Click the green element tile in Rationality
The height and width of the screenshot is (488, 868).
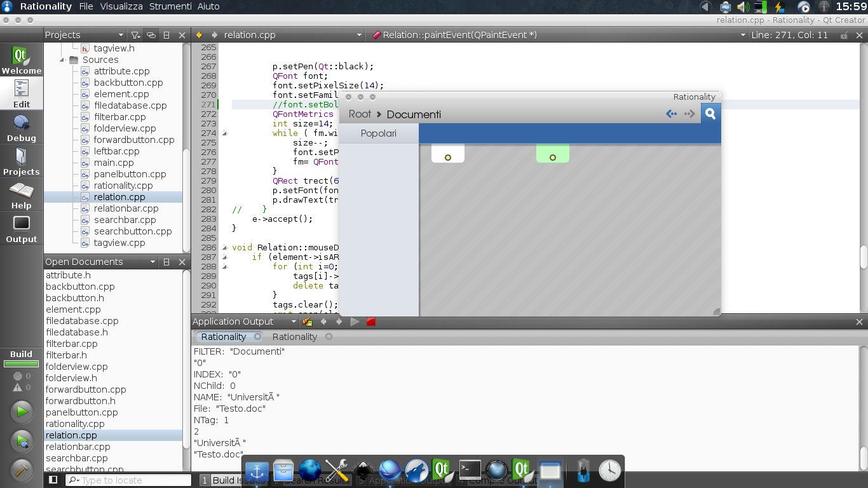(553, 153)
